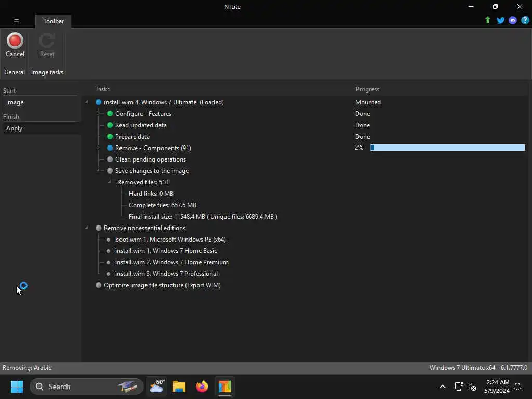This screenshot has width=532, height=399.
Task: Select the Toolbar tab
Action: (54, 21)
